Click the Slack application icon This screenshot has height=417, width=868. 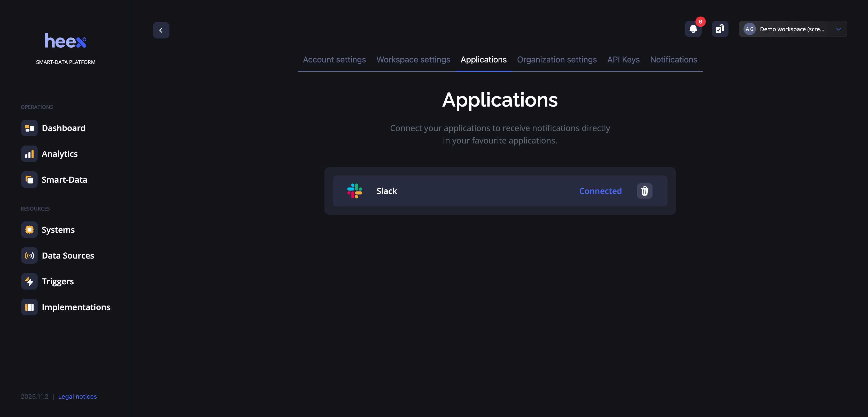point(355,191)
